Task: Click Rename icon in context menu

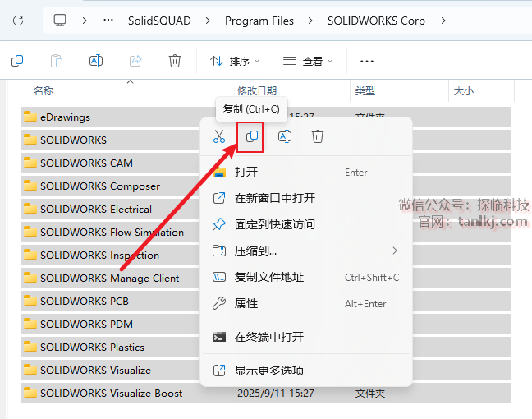Action: (x=285, y=136)
